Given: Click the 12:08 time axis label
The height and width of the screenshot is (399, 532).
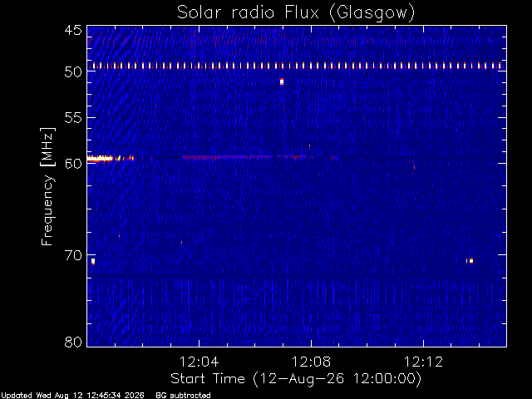Looking at the screenshot, I should click(311, 362).
